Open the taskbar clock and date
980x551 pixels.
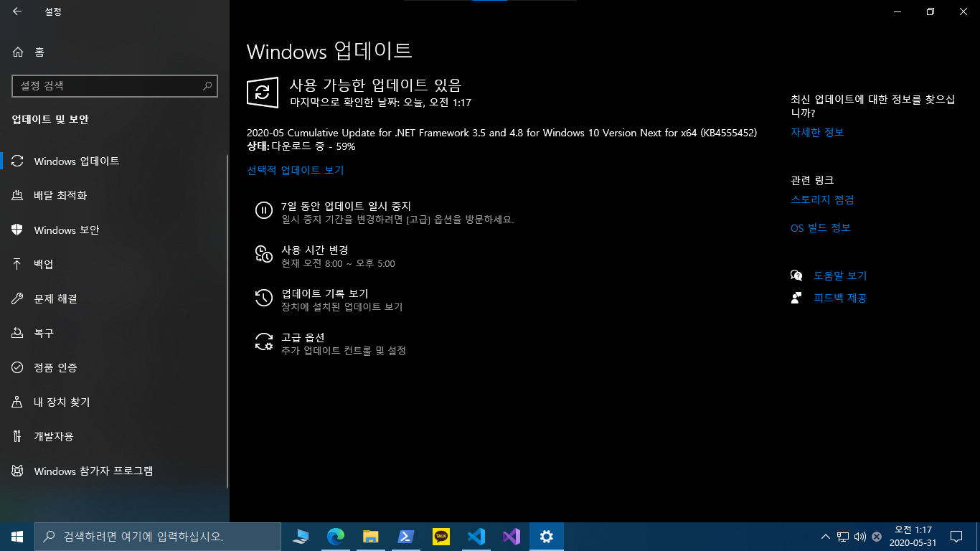(913, 537)
